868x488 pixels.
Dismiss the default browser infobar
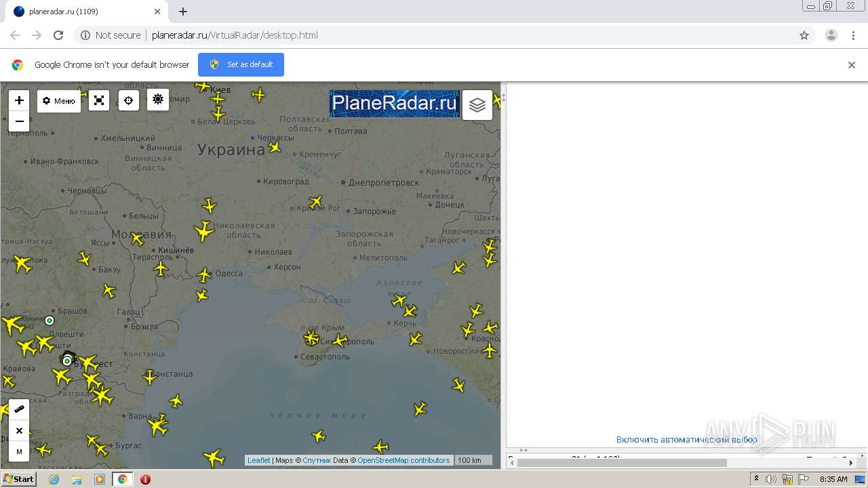tap(852, 65)
